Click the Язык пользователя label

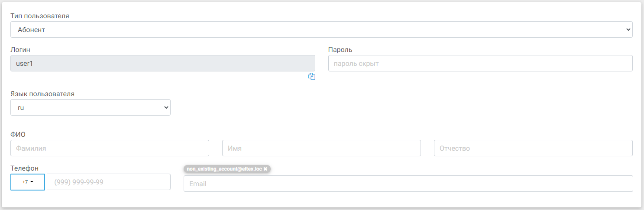(42, 94)
